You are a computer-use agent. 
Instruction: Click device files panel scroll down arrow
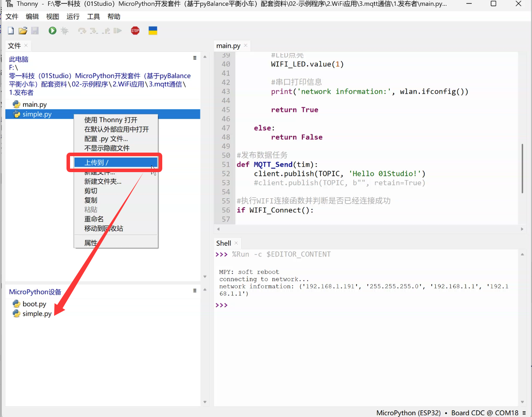(204, 402)
